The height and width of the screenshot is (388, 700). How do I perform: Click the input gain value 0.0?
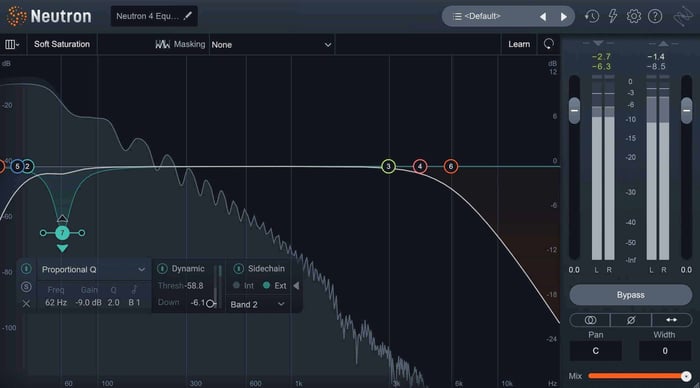click(574, 270)
